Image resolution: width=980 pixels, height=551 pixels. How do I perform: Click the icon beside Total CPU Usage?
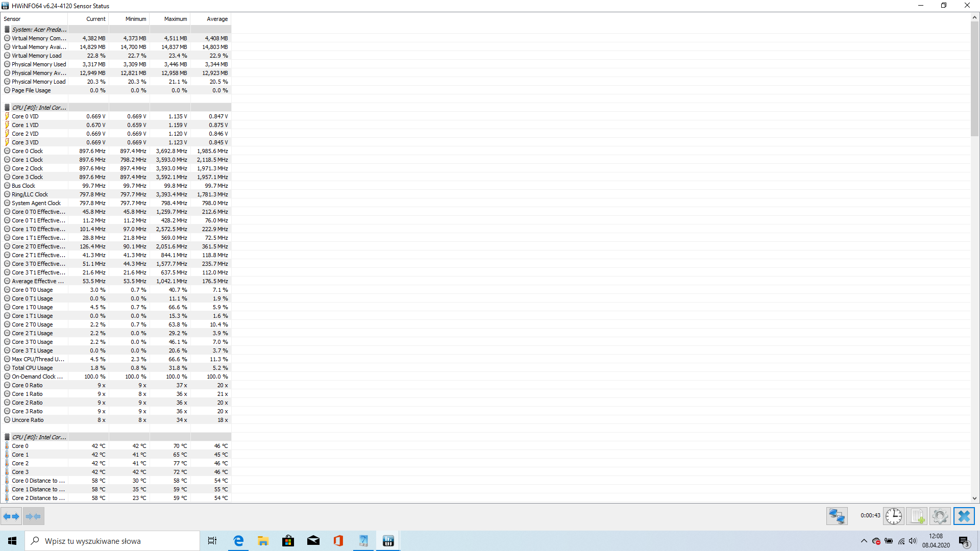[7, 368]
